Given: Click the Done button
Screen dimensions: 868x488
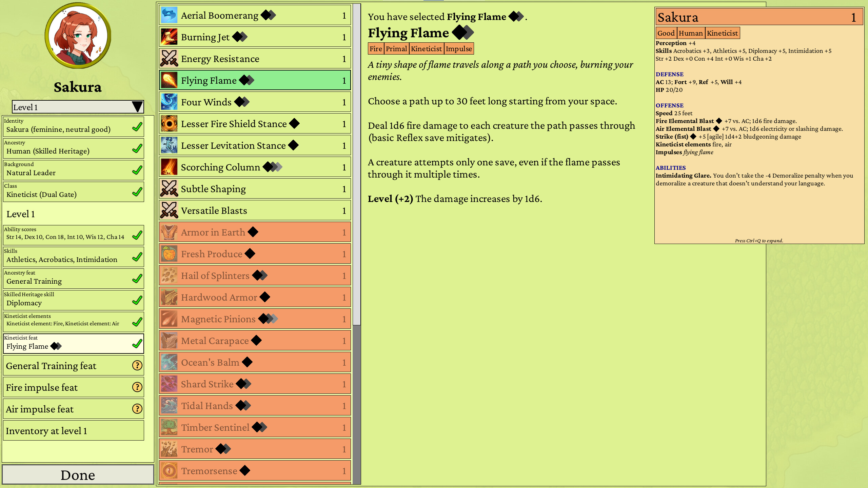Looking at the screenshot, I should (78, 474).
